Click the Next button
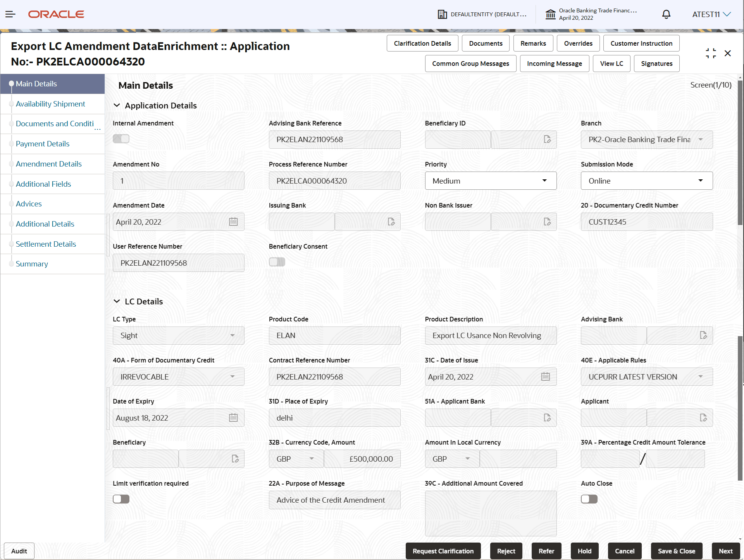The width and height of the screenshot is (744, 560). pos(725,551)
